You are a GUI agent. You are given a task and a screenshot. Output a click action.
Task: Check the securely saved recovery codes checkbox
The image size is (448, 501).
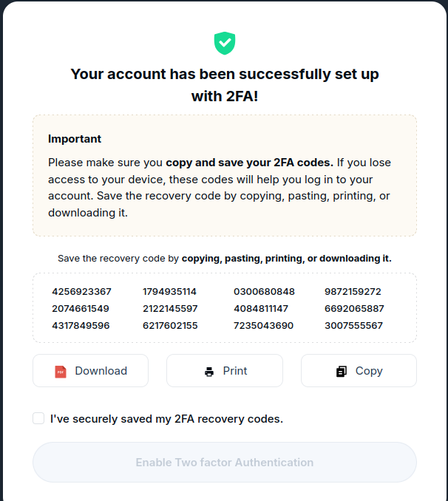pos(38,419)
